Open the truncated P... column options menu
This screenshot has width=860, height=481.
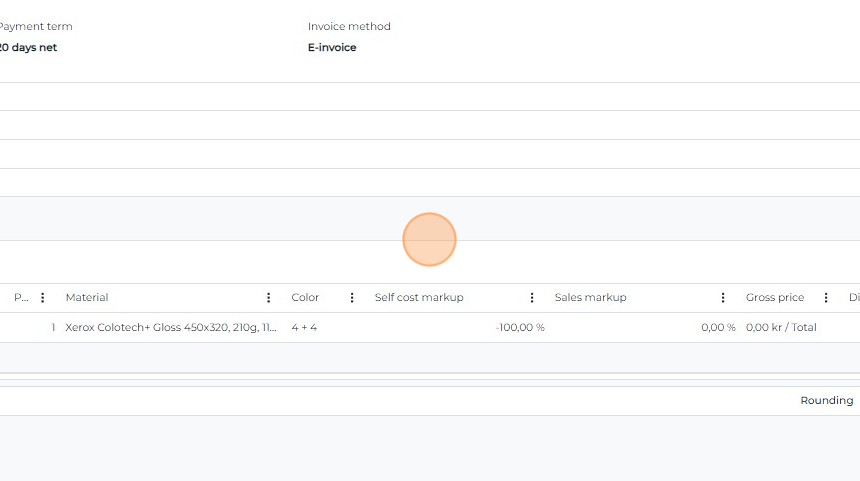[42, 298]
